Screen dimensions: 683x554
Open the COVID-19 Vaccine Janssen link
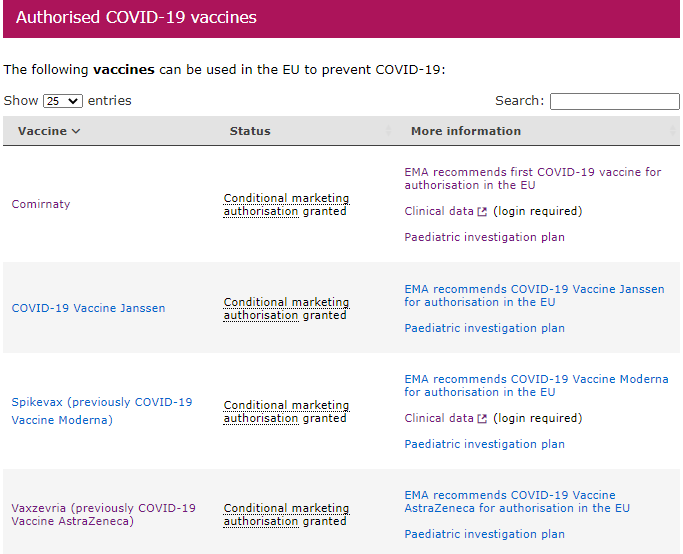click(x=88, y=308)
